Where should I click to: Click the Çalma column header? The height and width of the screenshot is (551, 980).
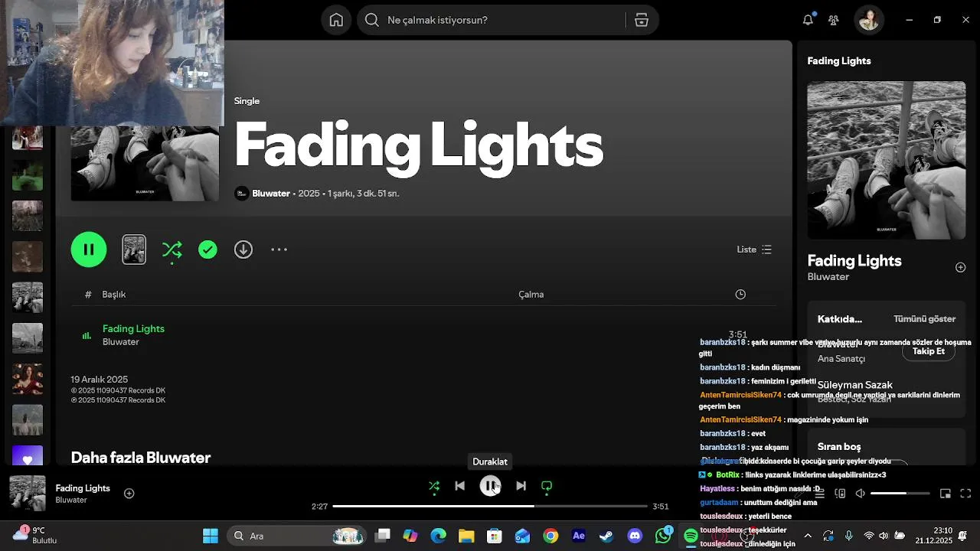[531, 295]
